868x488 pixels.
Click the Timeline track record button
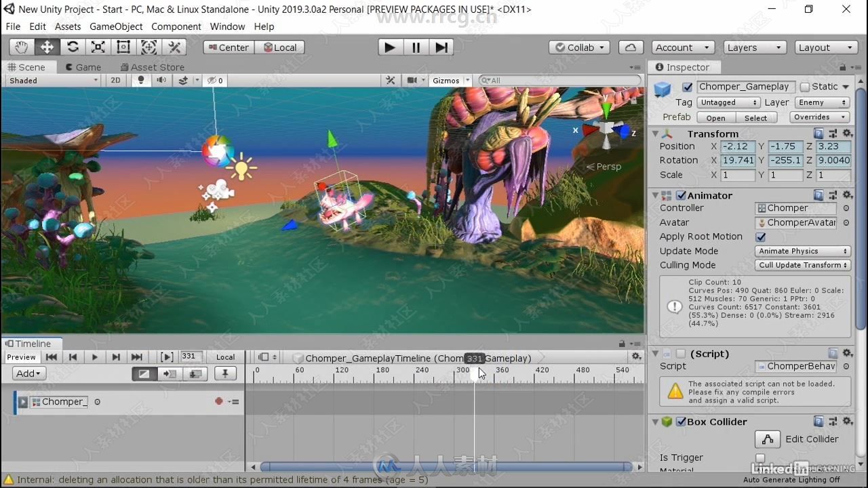pyautogui.click(x=218, y=401)
